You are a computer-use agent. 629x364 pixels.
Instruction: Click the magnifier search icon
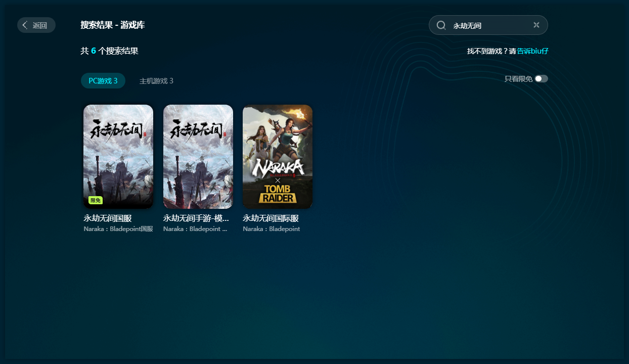(441, 25)
